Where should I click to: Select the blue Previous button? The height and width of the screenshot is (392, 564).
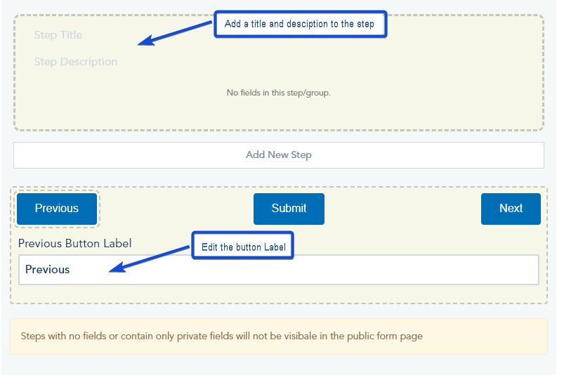pyautogui.click(x=57, y=209)
